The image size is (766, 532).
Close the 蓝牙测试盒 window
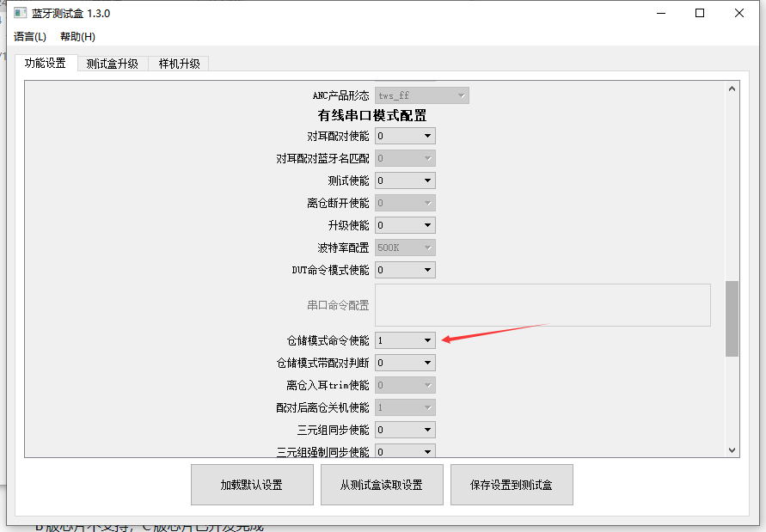click(x=739, y=13)
